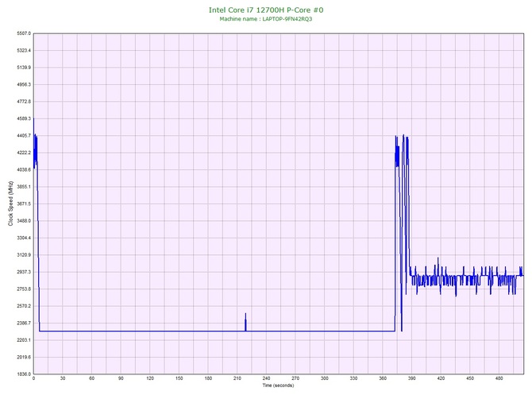Click the machine name LAPTOP-9FN42RQ3 subtitle
Viewport: 532px width, 399px height.
coord(266,19)
